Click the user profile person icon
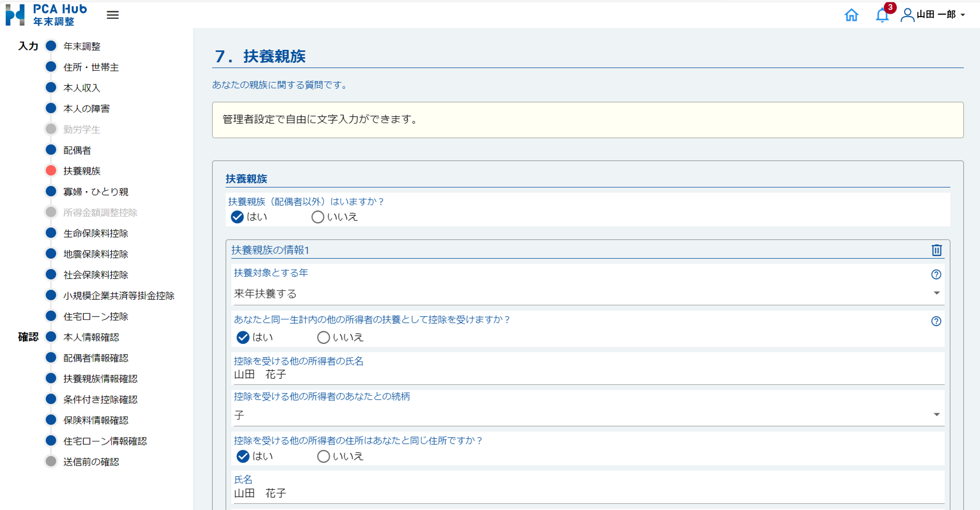980x510 pixels. pyautogui.click(x=906, y=16)
